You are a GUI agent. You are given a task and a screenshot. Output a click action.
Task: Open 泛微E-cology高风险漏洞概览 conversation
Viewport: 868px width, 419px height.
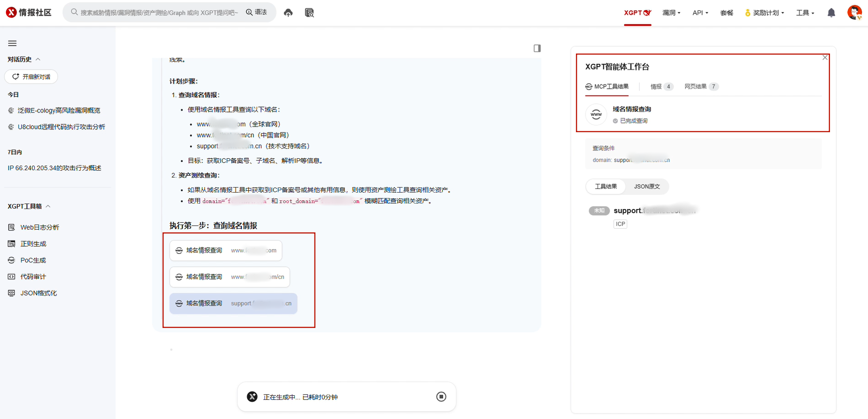coord(59,110)
